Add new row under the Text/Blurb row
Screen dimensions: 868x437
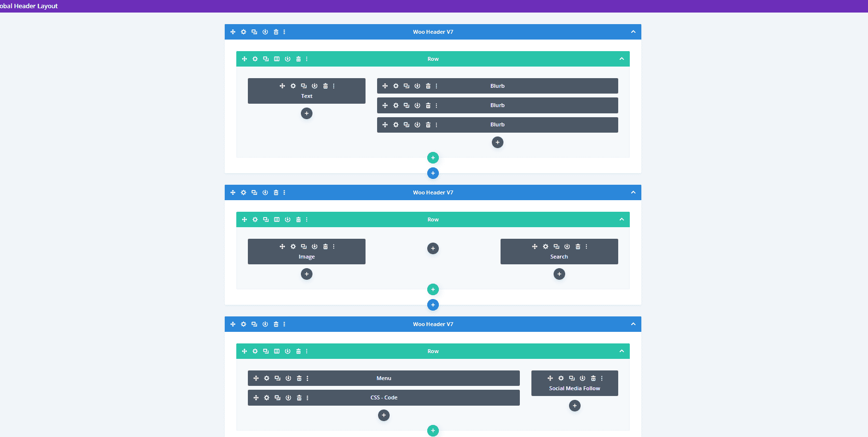point(433,158)
